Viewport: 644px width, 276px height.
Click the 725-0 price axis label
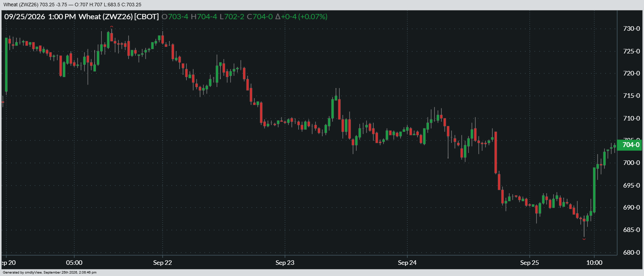pyautogui.click(x=631, y=51)
